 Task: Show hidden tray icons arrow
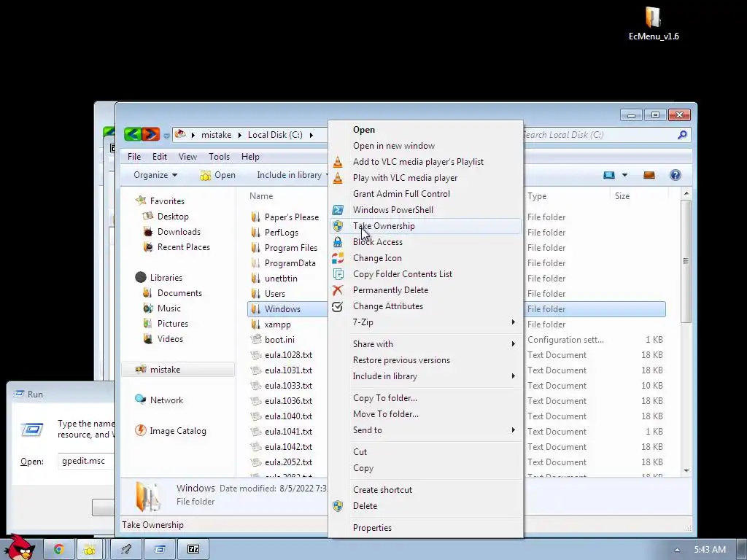click(677, 550)
